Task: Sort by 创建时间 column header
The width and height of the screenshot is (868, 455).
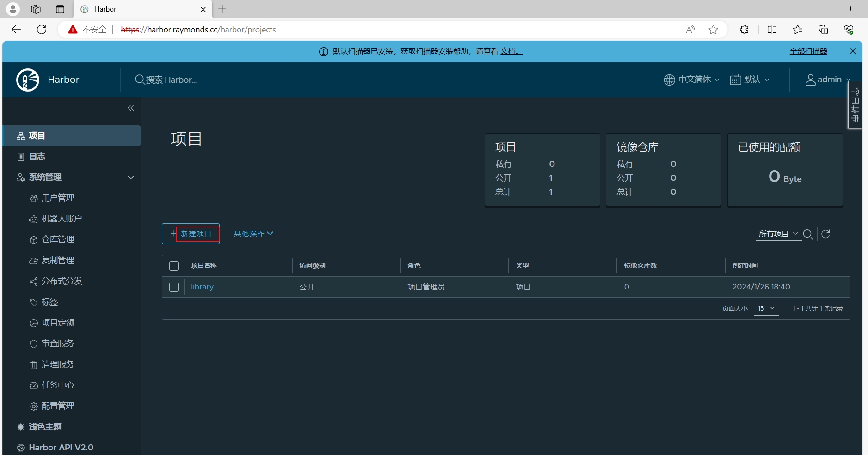Action: 745,265
